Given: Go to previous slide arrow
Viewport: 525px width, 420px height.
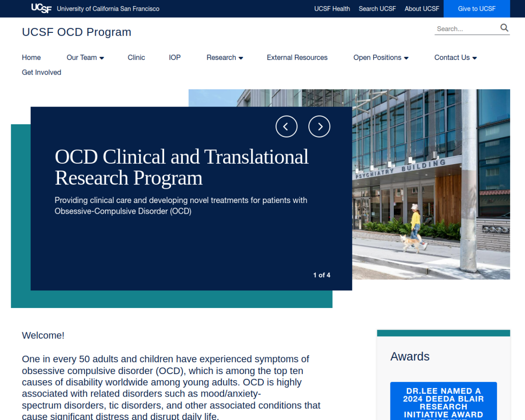Looking at the screenshot, I should pyautogui.click(x=286, y=126).
